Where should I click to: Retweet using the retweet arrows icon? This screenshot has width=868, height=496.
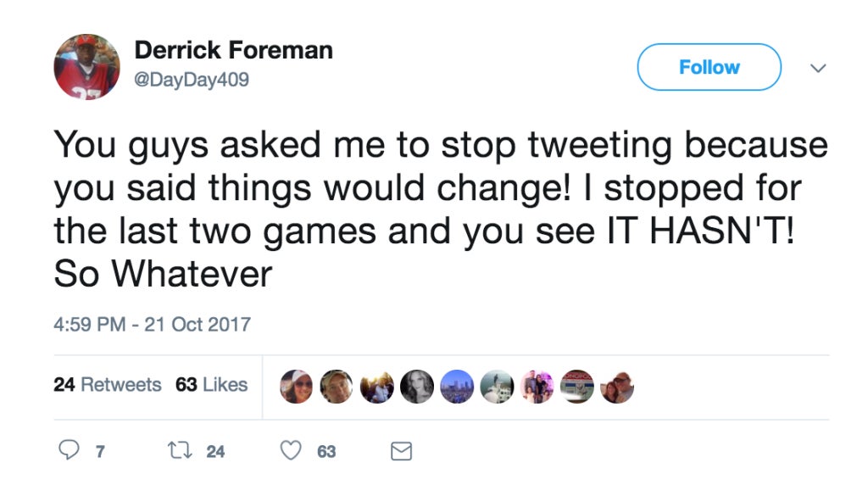180,450
